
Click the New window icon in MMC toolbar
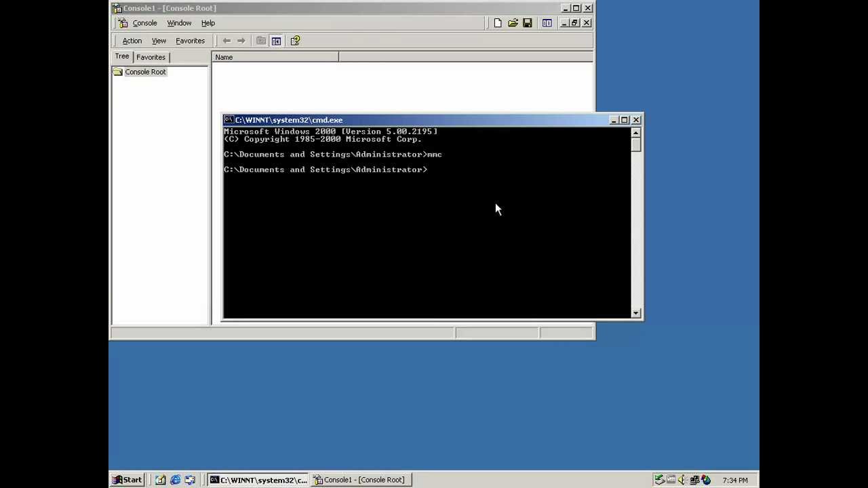[547, 23]
